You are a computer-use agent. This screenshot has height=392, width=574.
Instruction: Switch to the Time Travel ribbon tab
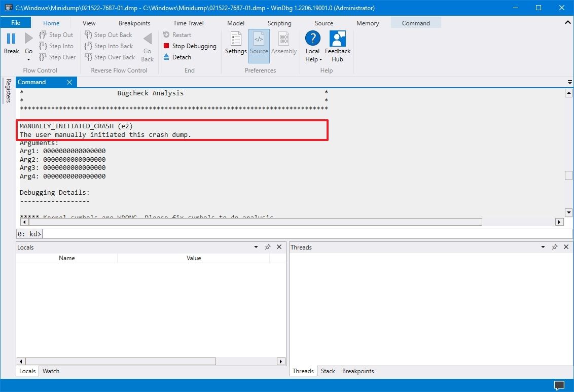pyautogui.click(x=188, y=23)
